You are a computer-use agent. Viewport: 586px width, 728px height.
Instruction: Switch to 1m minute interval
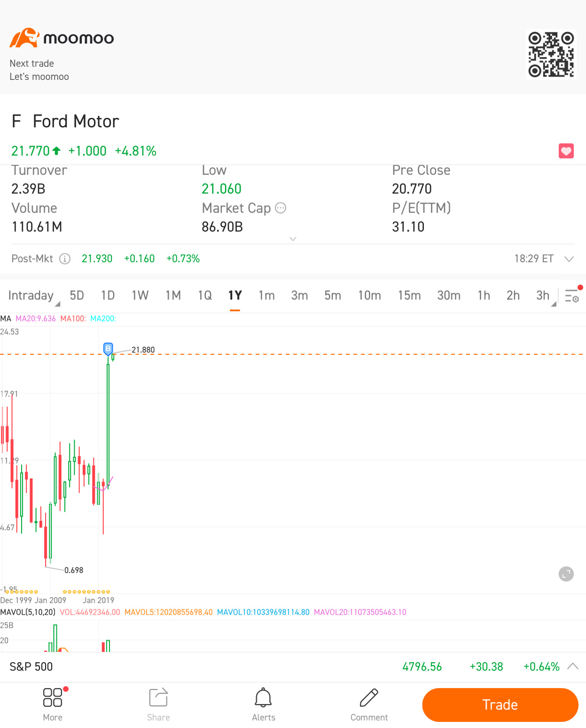coord(266,295)
